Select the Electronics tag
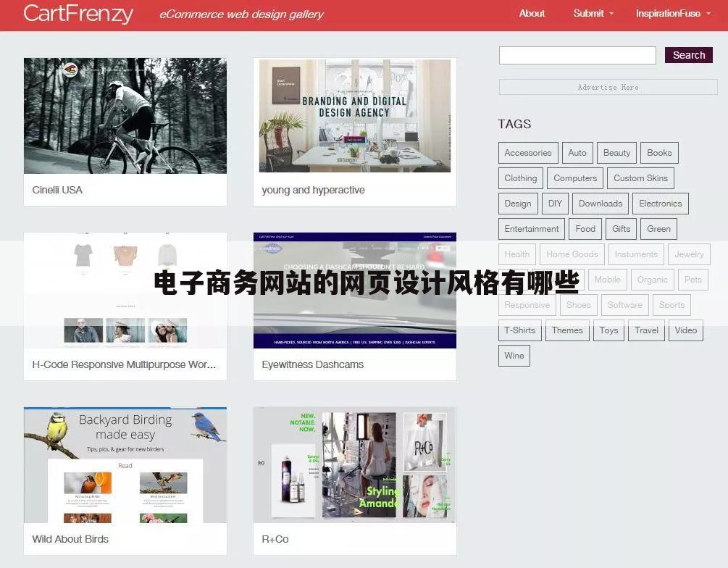This screenshot has height=568, width=728. tap(660, 204)
